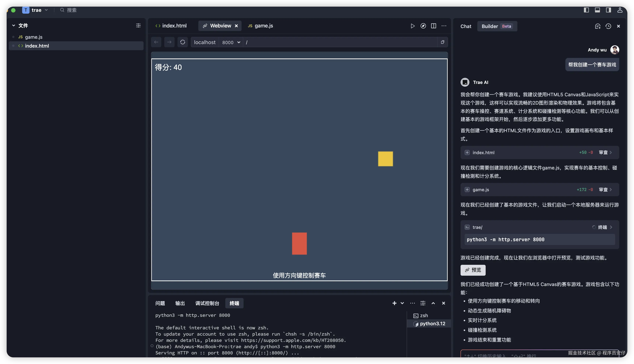Click the open in external window icon
The width and height of the screenshot is (634, 364).
click(x=442, y=42)
